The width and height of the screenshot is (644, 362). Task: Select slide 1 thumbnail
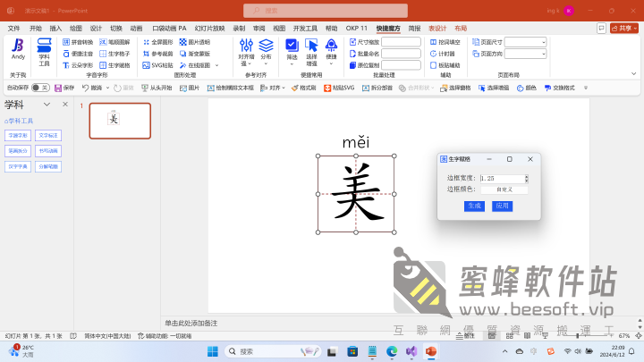pos(120,121)
